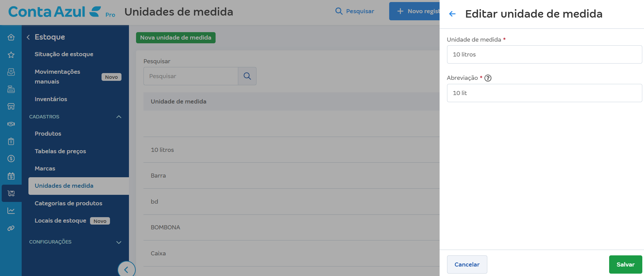Image resolution: width=644 pixels, height=276 pixels.
Task: Expand the Configurações section
Action: (119, 242)
